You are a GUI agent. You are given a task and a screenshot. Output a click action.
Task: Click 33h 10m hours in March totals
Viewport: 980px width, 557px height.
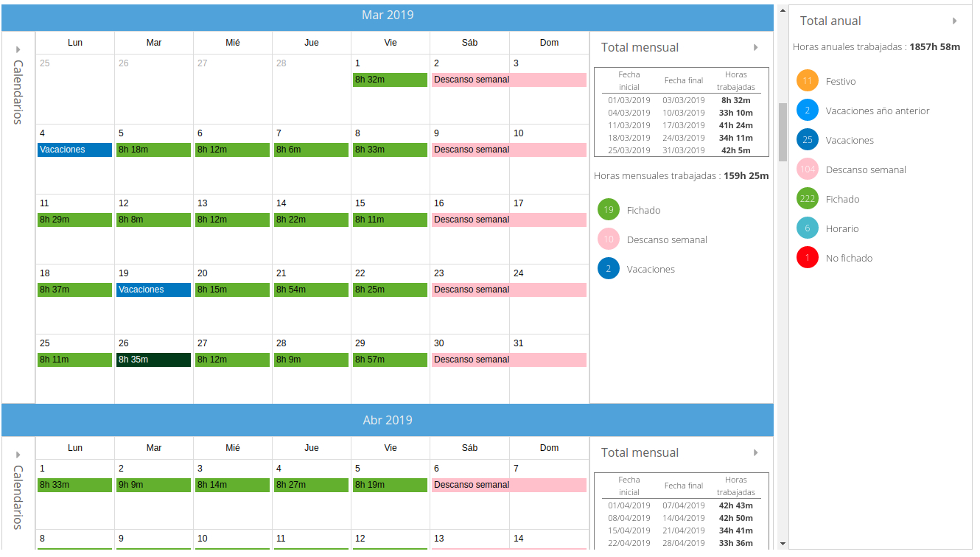pos(735,113)
